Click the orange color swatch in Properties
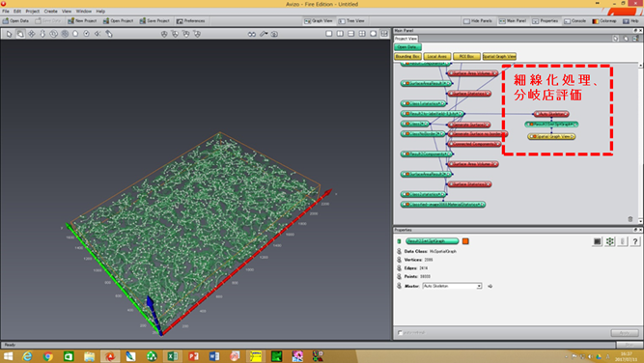The width and height of the screenshot is (644, 363). (x=465, y=241)
